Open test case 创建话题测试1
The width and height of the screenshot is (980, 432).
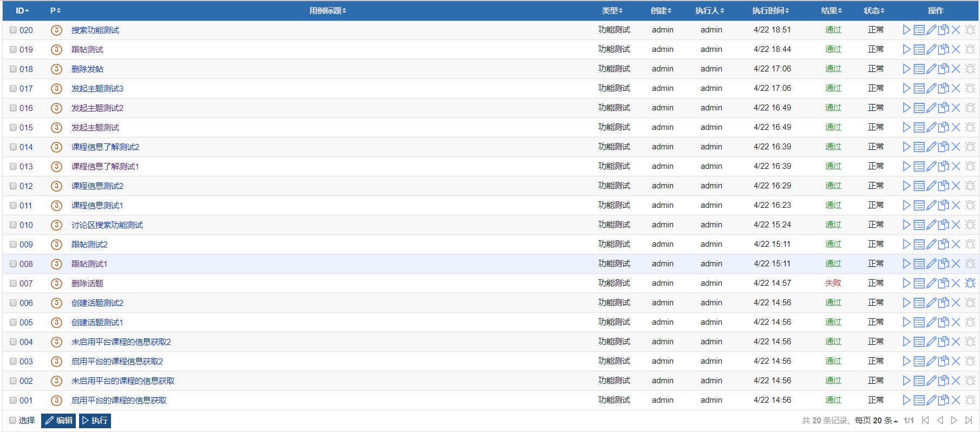[97, 323]
